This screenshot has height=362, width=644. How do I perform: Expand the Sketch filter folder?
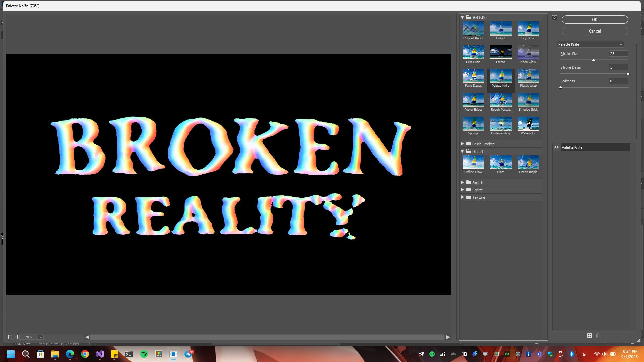[x=462, y=182]
